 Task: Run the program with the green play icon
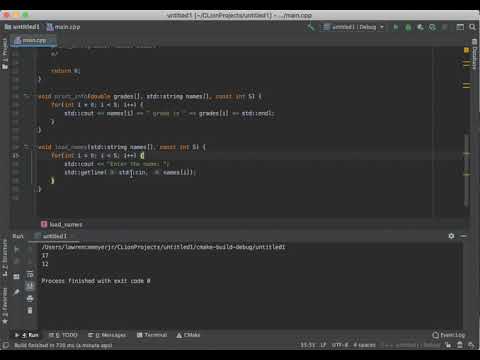(396, 27)
